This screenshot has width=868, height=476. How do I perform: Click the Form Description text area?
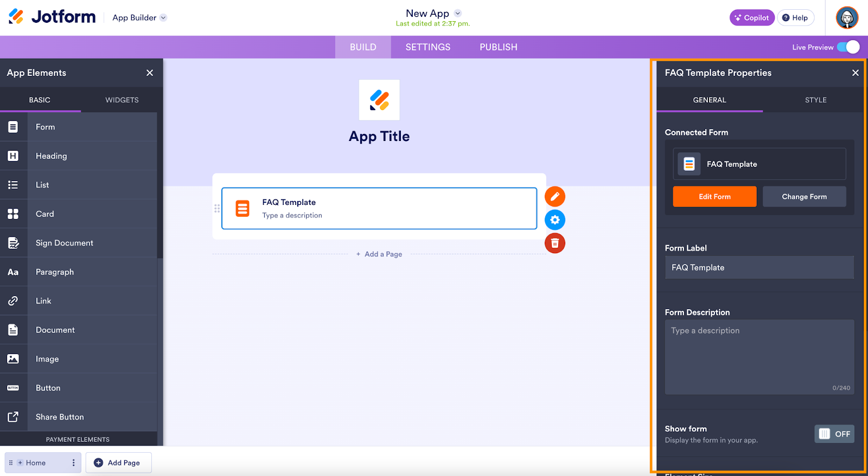759,357
